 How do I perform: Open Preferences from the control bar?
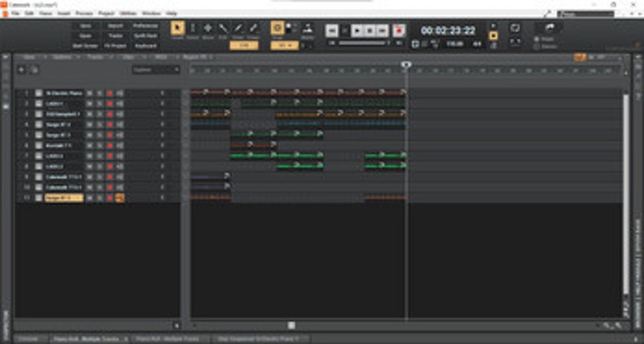(x=146, y=26)
